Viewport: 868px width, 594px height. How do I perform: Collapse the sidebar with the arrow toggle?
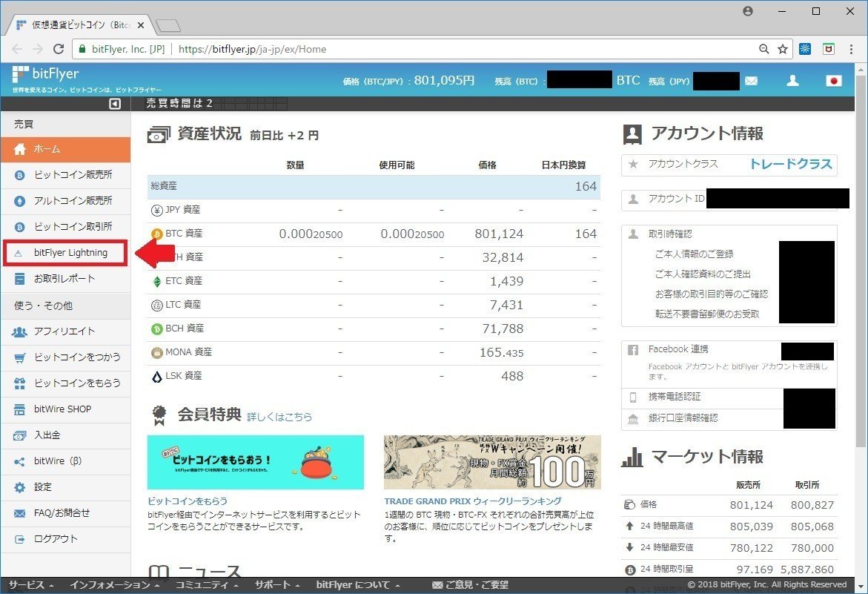point(113,104)
